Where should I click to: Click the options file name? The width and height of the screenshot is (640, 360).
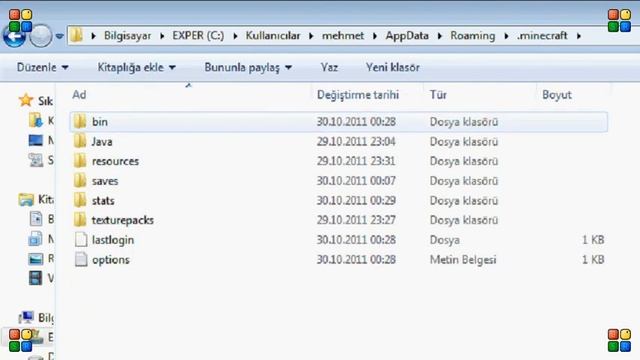click(x=111, y=260)
